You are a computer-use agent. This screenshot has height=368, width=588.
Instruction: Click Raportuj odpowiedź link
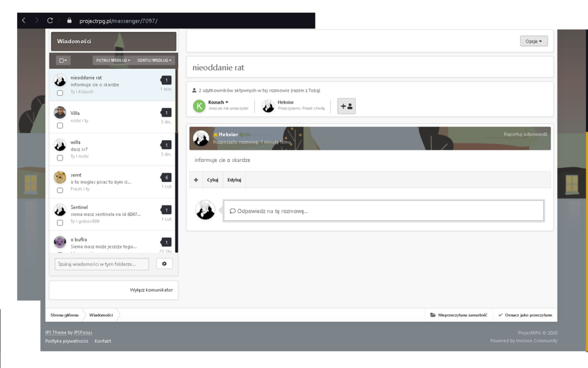coord(525,134)
